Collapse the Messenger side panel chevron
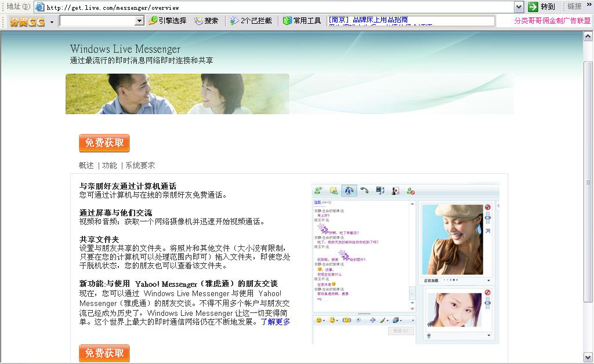 click(x=498, y=206)
